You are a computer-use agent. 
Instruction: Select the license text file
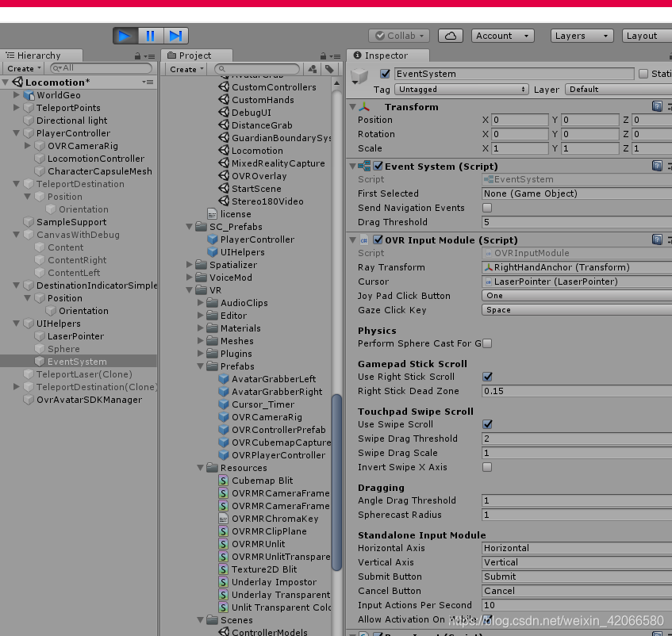(x=236, y=214)
